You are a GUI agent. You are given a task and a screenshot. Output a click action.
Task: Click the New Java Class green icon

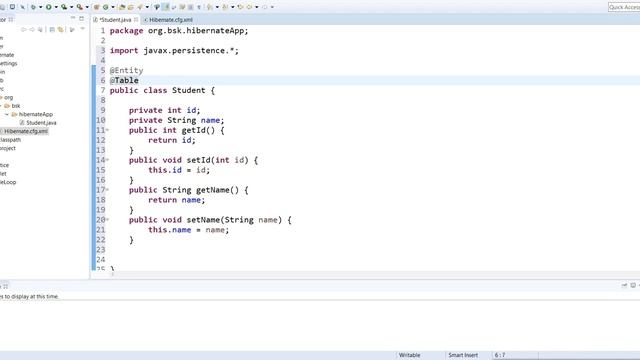[x=106, y=7]
